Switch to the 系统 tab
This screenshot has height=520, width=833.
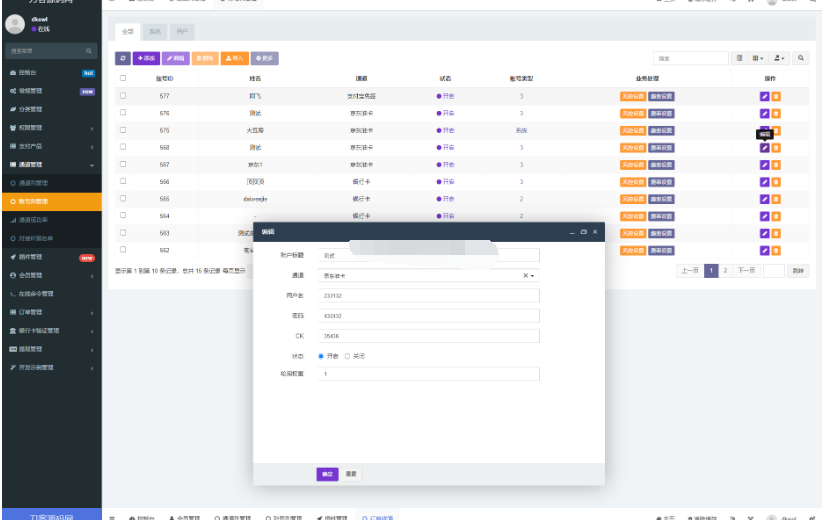coord(154,32)
